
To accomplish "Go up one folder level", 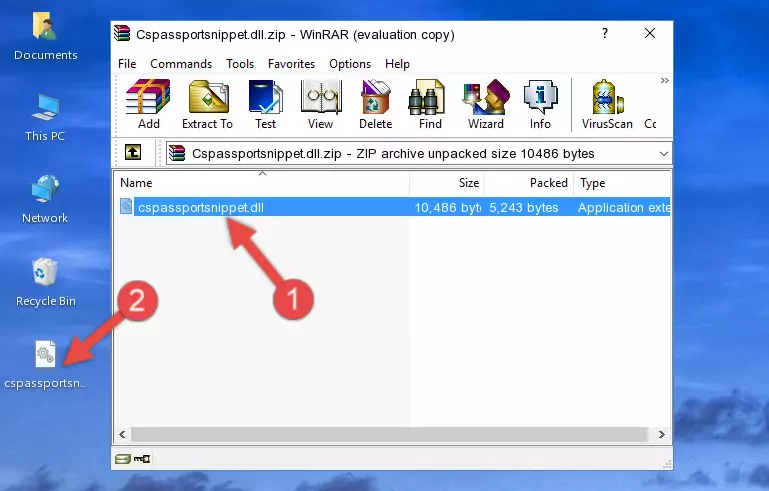I will [x=133, y=153].
